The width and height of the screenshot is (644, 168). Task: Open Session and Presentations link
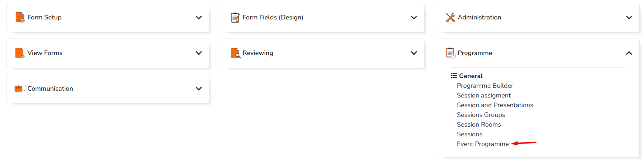[495, 105]
